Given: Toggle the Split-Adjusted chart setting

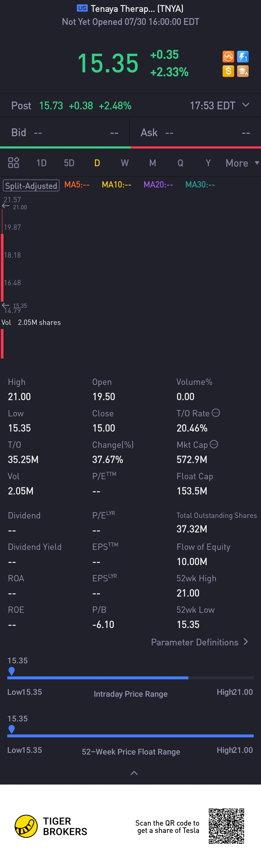Looking at the screenshot, I should point(31,186).
